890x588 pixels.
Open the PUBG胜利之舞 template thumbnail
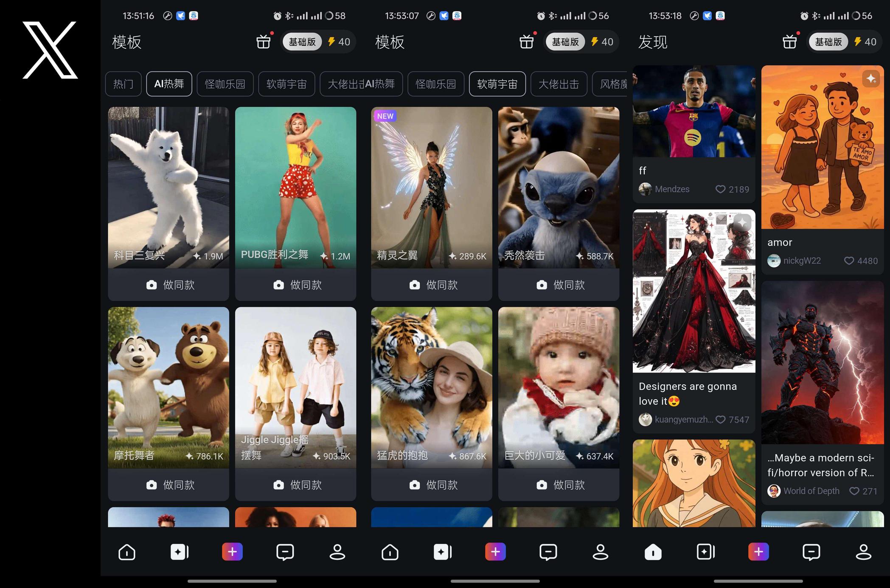[295, 187]
